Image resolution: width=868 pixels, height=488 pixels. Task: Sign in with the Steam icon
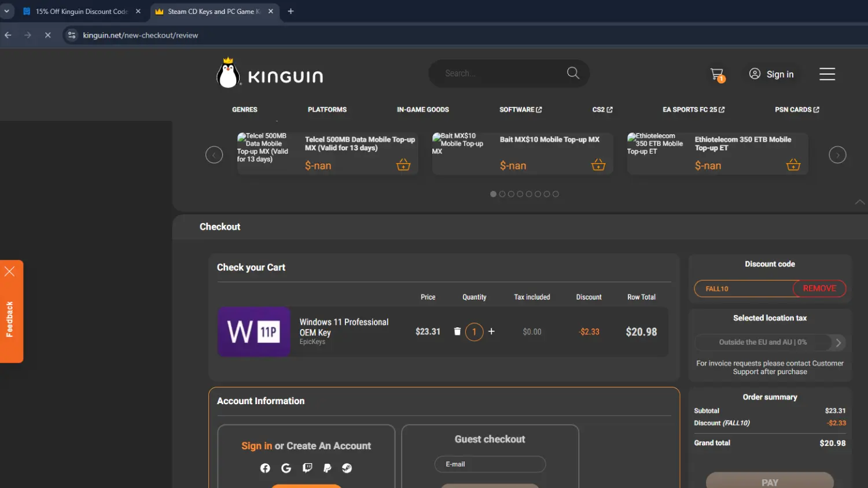coord(347,468)
